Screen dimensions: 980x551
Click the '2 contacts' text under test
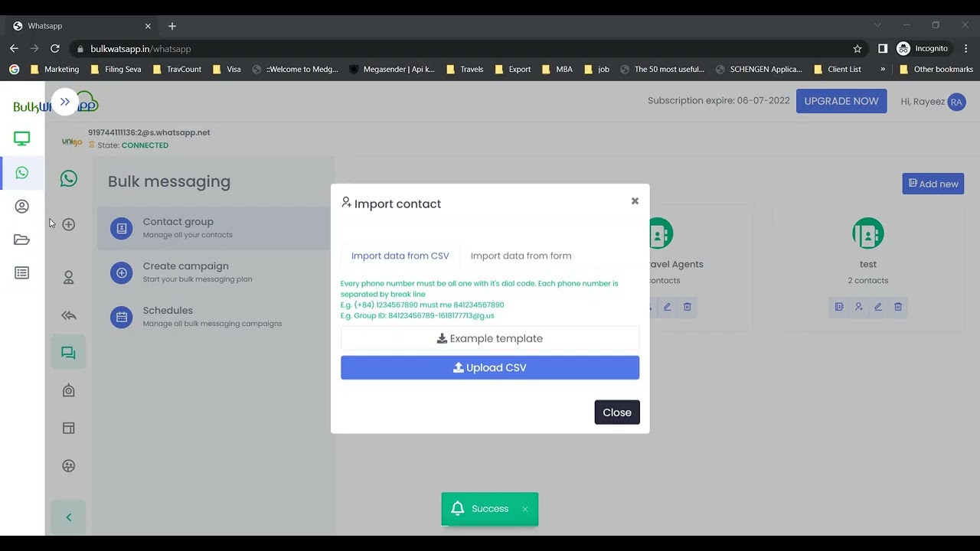[868, 281]
